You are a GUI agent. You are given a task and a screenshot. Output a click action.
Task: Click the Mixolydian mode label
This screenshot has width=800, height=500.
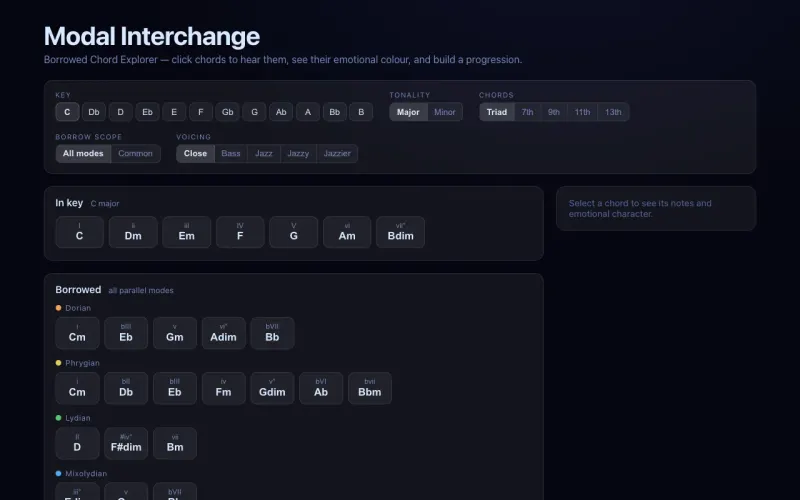coord(86,473)
